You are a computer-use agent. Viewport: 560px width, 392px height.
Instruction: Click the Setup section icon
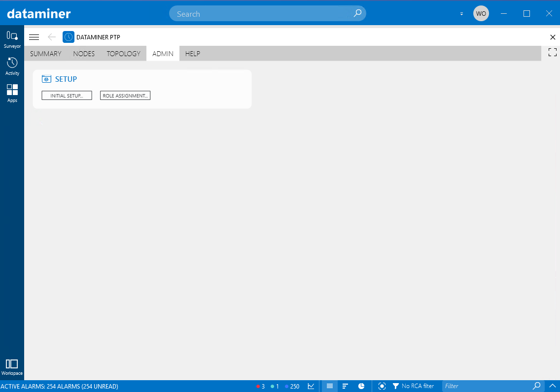click(x=46, y=79)
